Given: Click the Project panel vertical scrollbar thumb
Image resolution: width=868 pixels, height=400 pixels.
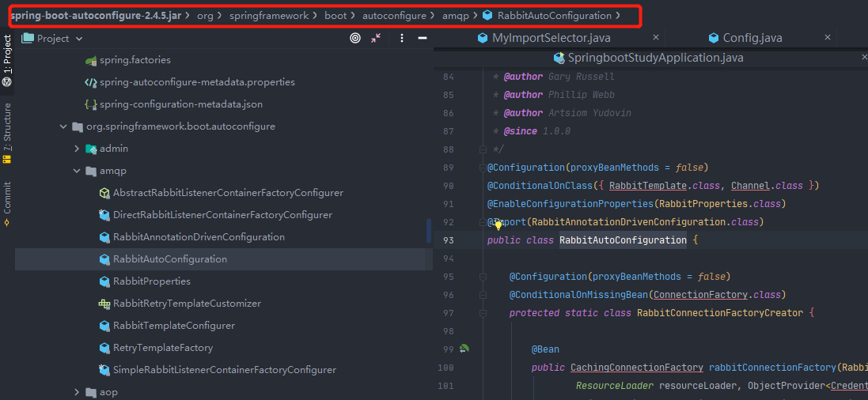Looking at the screenshot, I should point(429,231).
